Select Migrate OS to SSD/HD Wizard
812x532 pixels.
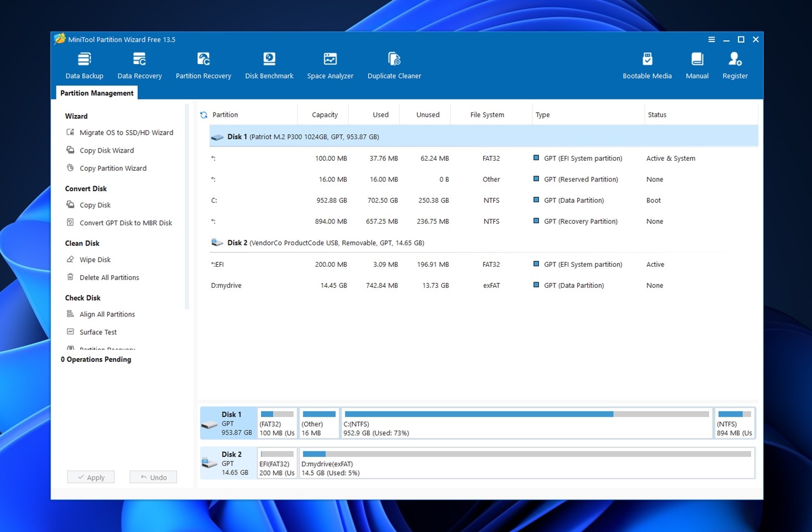pos(127,133)
